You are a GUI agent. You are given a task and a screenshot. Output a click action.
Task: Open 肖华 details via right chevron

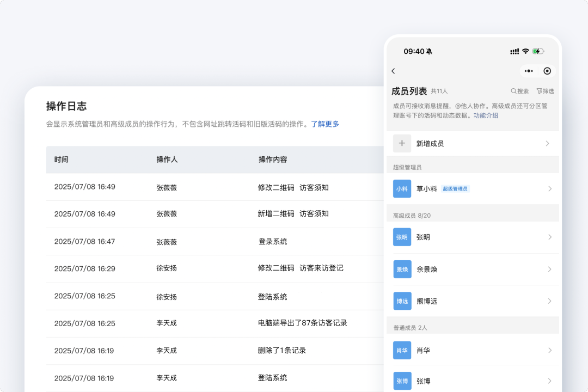549,350
